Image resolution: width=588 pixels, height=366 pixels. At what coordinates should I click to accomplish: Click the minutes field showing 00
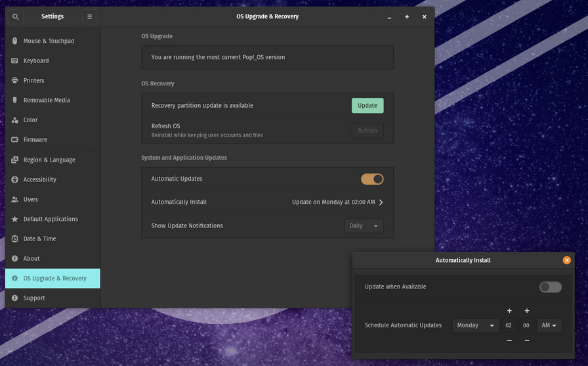click(526, 325)
